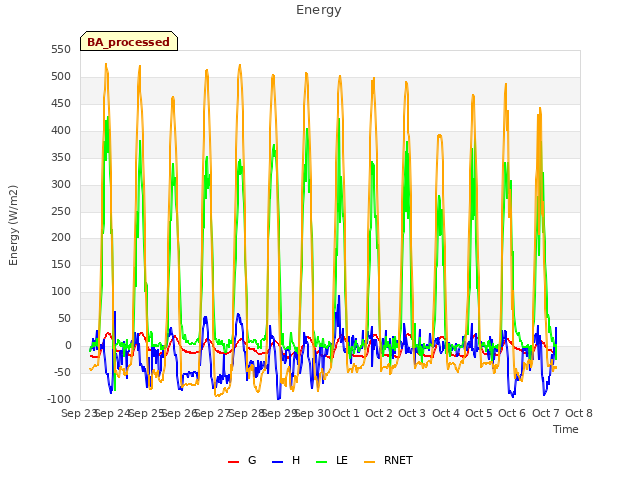
Task: Click the Oct 5 x-axis tick label
Action: point(479,413)
